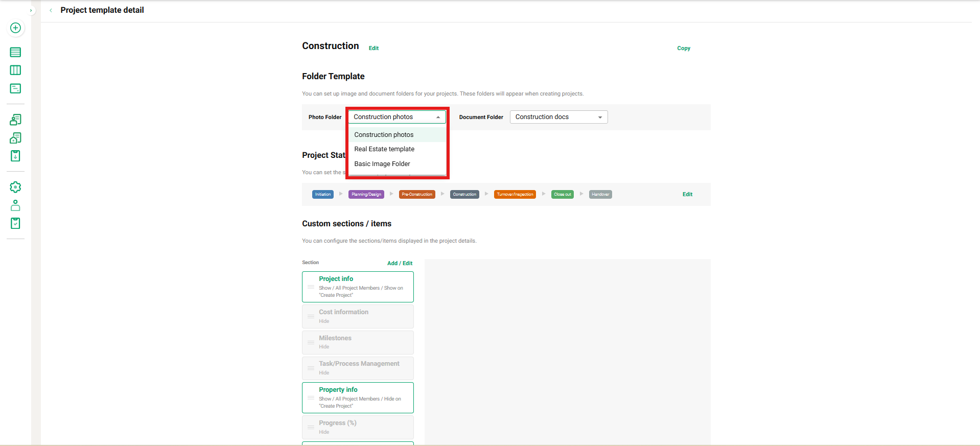
Task: Expand the sidebar with the chevron button
Action: click(x=31, y=10)
